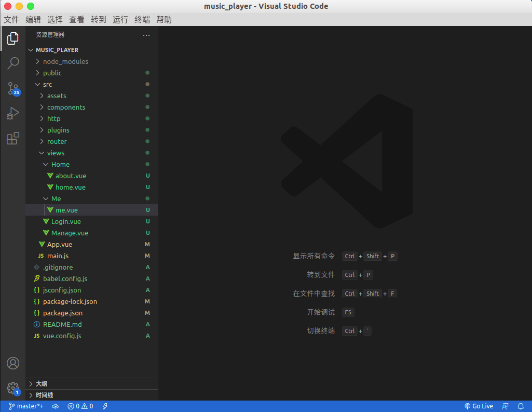Expand the 大纲 outline panel
This screenshot has height=412, width=532.
coord(92,384)
